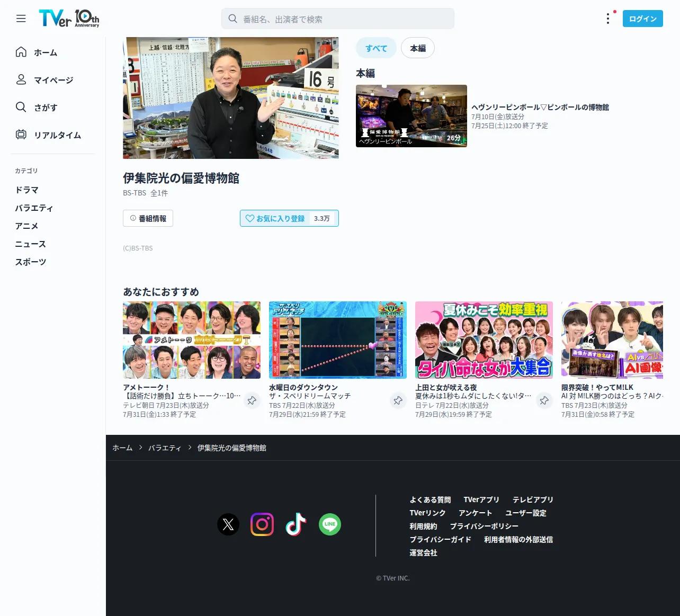The width and height of the screenshot is (680, 616).
Task: Select the 本編 filter tab
Action: coord(418,48)
